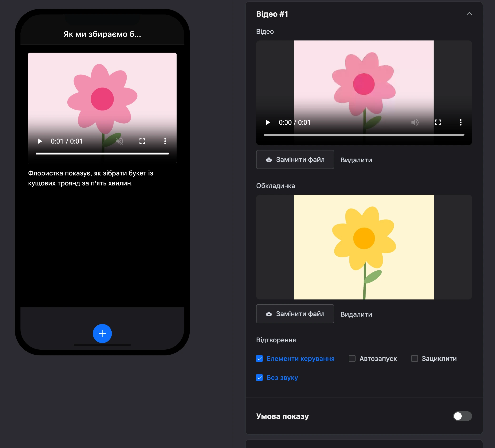Image resolution: width=495 pixels, height=448 pixels.
Task: Enable the Зациклити checkbox
Action: [415, 358]
